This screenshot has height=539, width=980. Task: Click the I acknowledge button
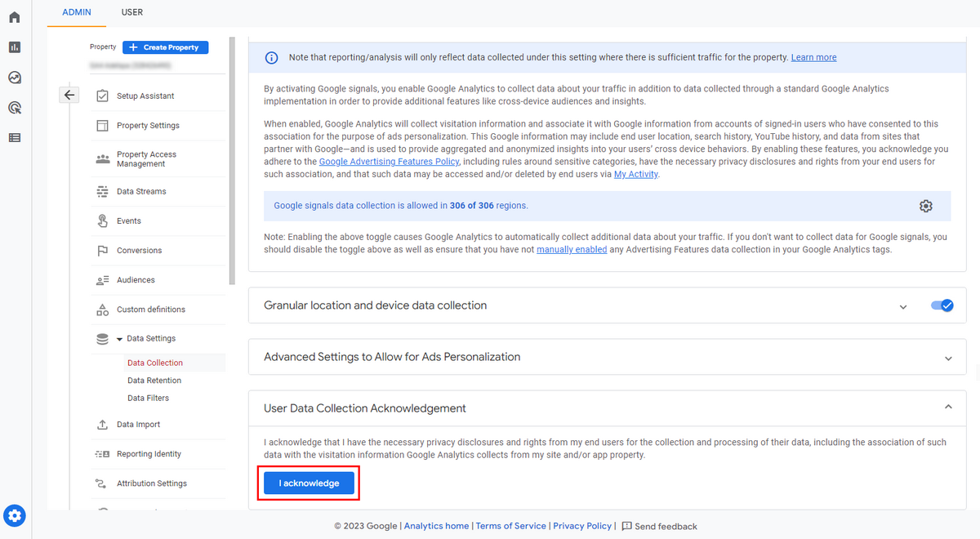[x=310, y=483]
